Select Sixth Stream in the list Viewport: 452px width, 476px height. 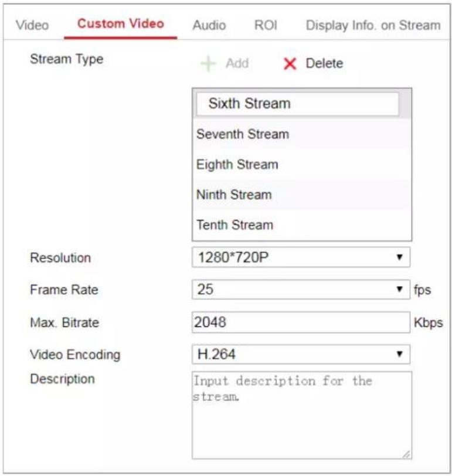(297, 104)
